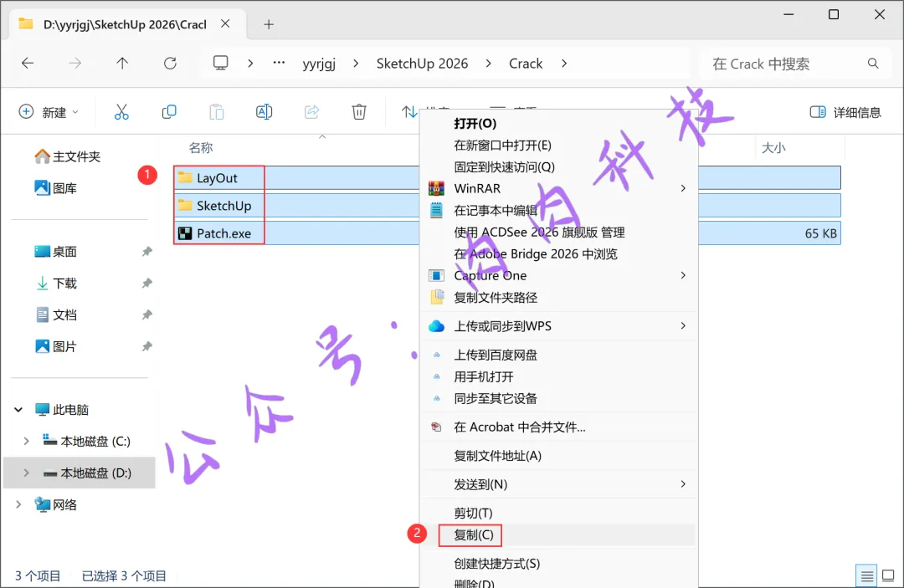Open 主文件夹 in navigation pane
The width and height of the screenshot is (904, 588).
coord(68,156)
